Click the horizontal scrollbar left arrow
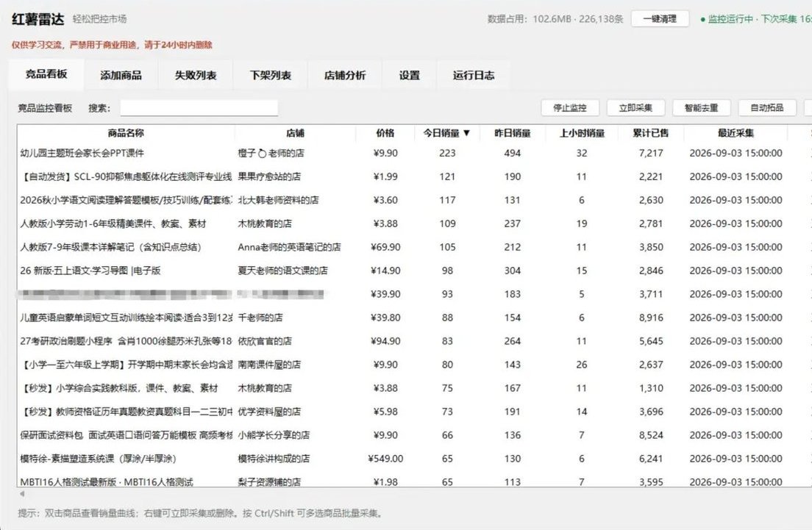Viewport: 812px width, 530px height. click(22, 494)
